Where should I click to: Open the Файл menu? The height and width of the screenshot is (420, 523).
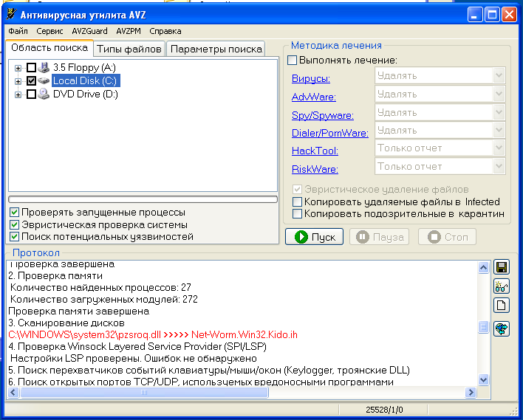(18, 31)
